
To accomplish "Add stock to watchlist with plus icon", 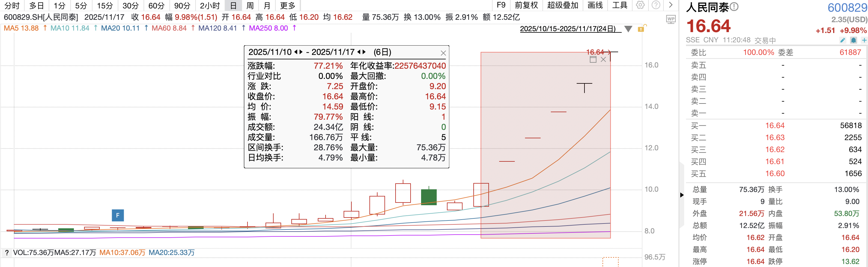I will (864, 40).
